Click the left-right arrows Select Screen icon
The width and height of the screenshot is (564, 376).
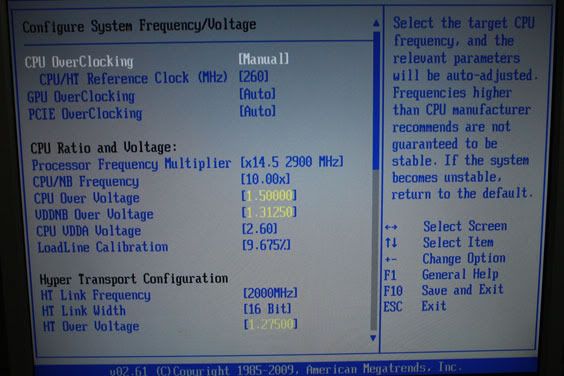tap(391, 227)
